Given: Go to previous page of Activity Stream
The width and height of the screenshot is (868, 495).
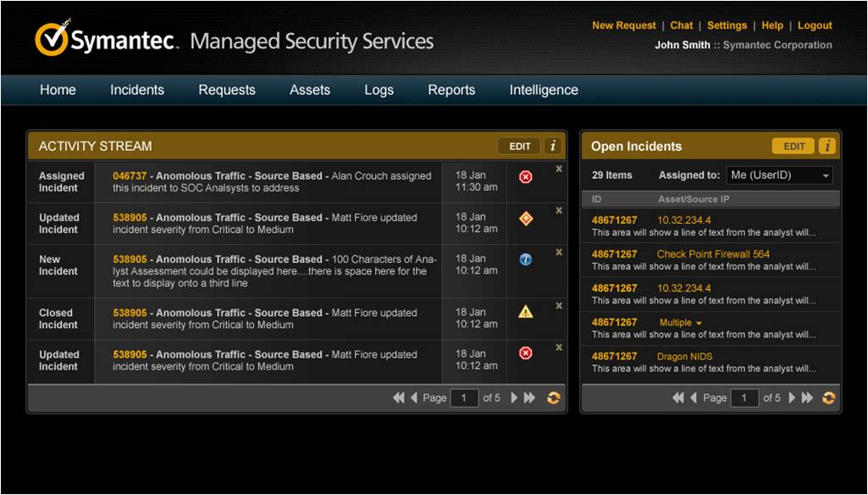Looking at the screenshot, I should coord(414,398).
